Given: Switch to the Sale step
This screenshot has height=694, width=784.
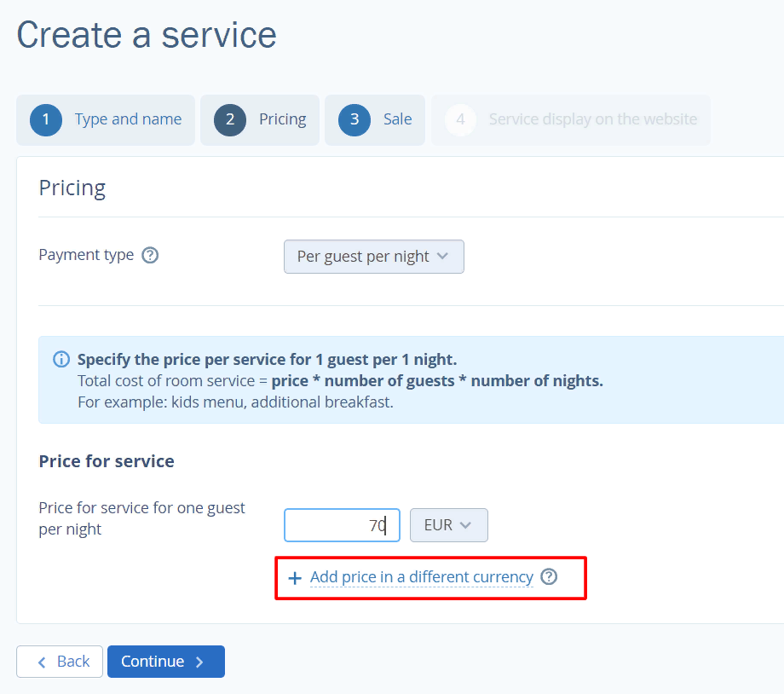Looking at the screenshot, I should 374,120.
